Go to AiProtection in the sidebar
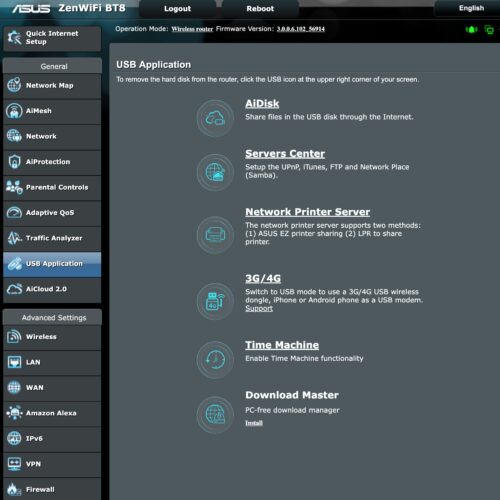The width and height of the screenshot is (500, 500). (52, 162)
